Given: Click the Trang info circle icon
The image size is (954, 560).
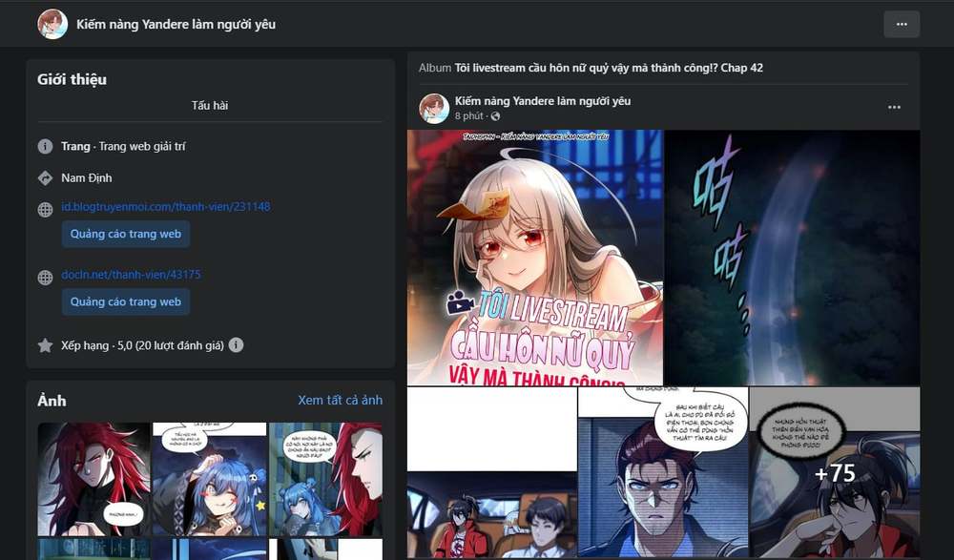Looking at the screenshot, I should click(45, 146).
